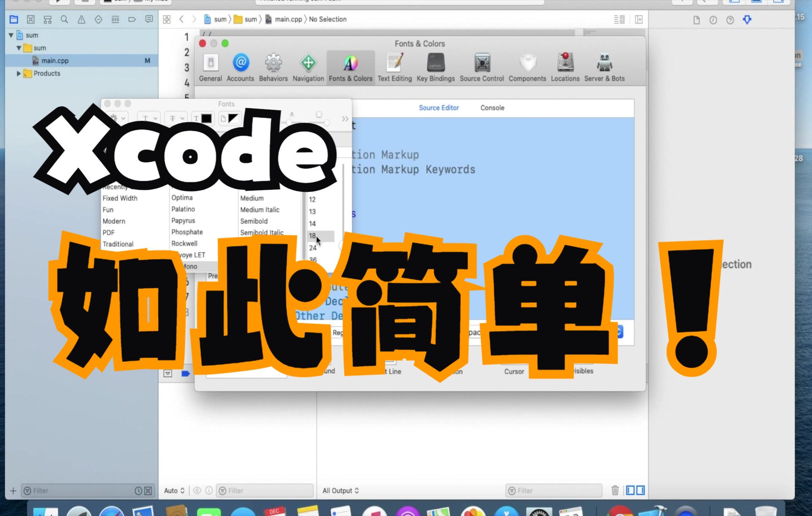Collapse the sum project disclosure triangle
Screen dimensions: 812x516
point(11,35)
